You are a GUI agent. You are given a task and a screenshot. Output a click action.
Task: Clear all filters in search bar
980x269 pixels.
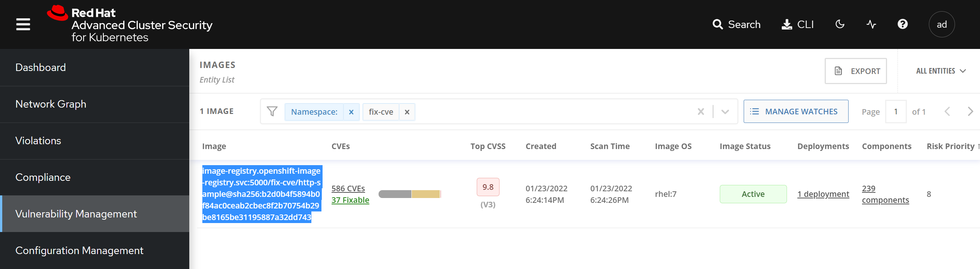(x=701, y=111)
